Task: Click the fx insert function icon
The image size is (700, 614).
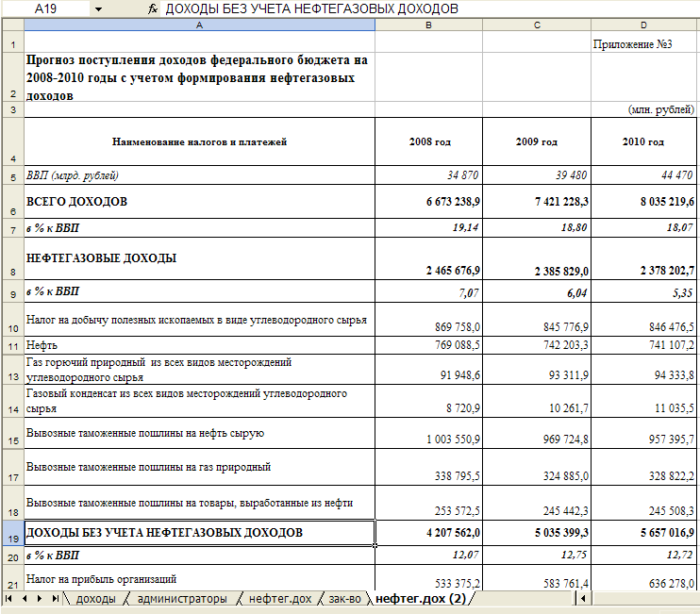Action: pos(153,8)
